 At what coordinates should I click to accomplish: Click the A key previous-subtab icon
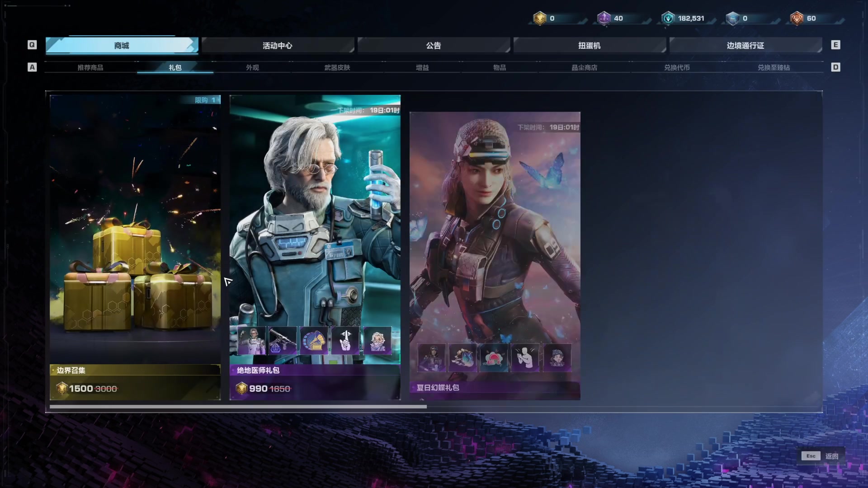pyautogui.click(x=32, y=67)
